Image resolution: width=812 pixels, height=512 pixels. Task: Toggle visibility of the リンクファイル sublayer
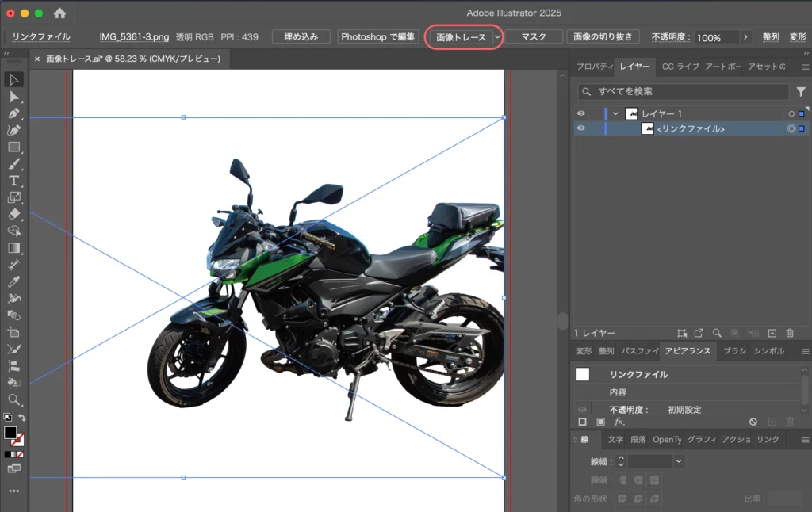click(x=581, y=128)
